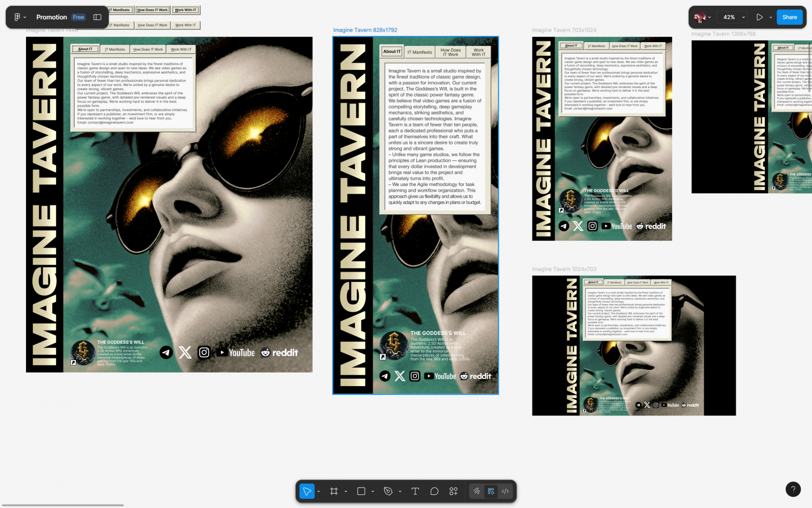Click the horizontal canvas scrollbar
This screenshot has width=812, height=508.
click(62, 505)
